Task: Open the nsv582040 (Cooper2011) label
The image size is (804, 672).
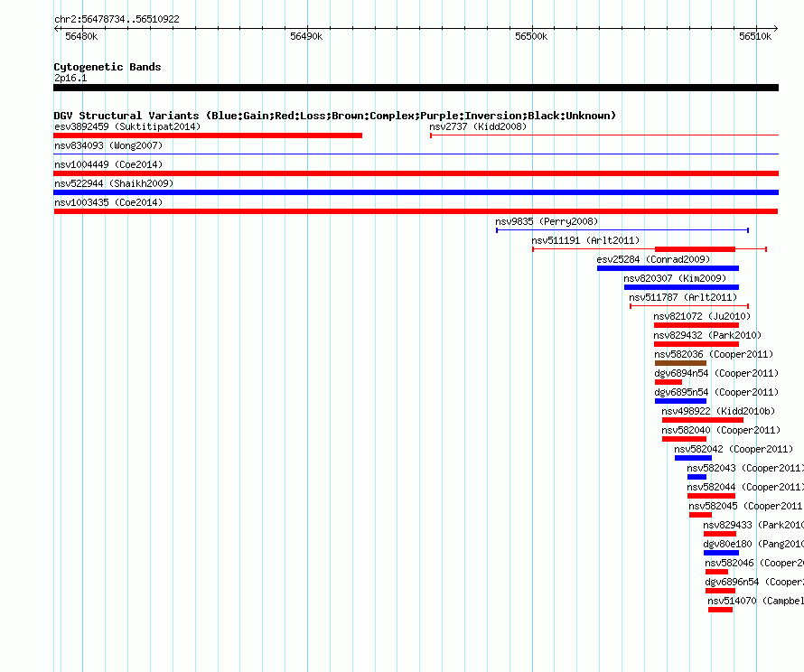Action: [x=721, y=430]
